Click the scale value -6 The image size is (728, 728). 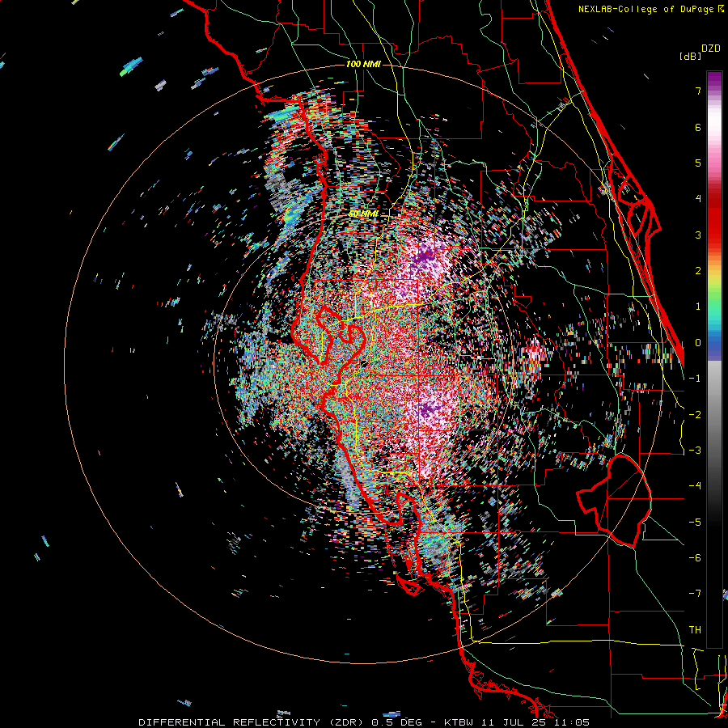coord(695,558)
